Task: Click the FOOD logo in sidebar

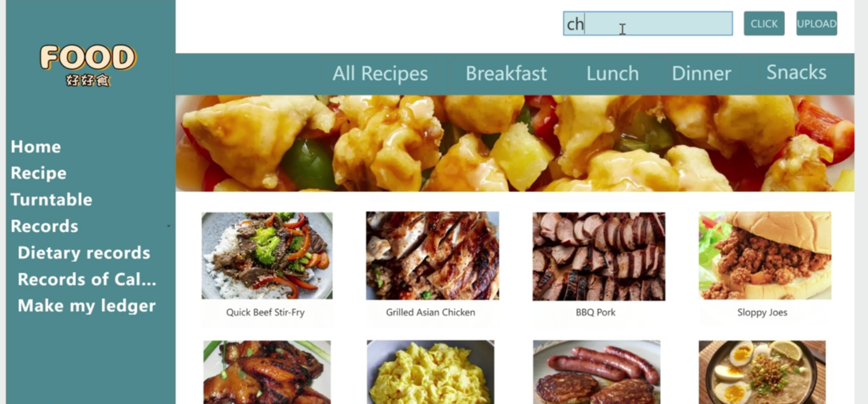Action: (x=88, y=65)
